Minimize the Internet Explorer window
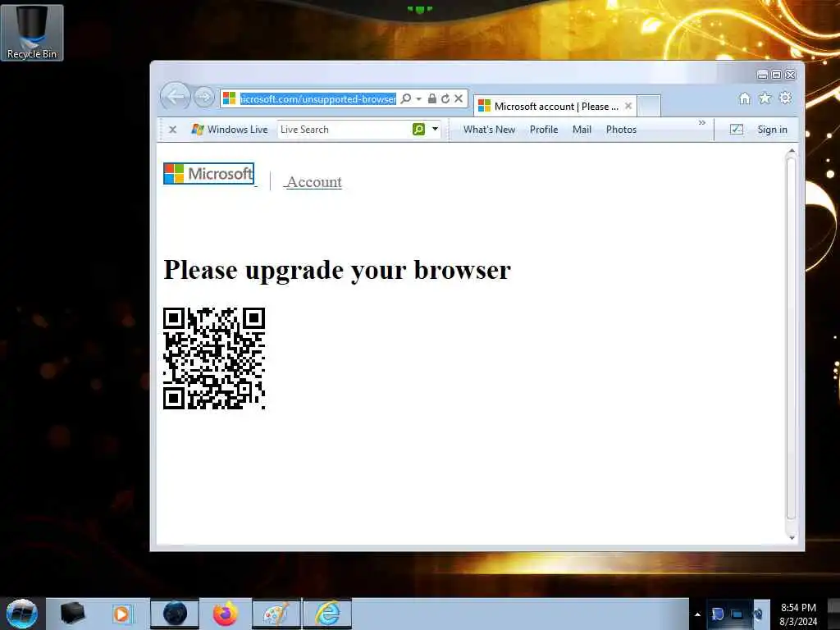 (762, 75)
